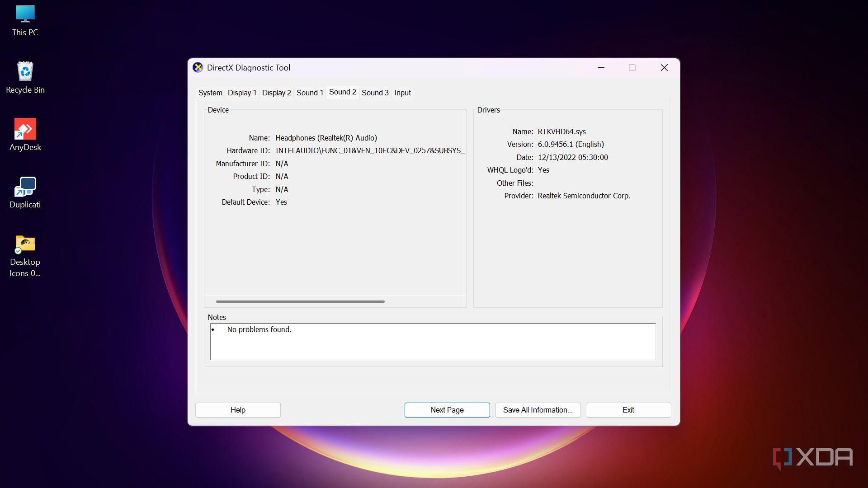Image resolution: width=868 pixels, height=488 pixels.
Task: Select the Duplicati shortcut icon
Action: tap(25, 192)
